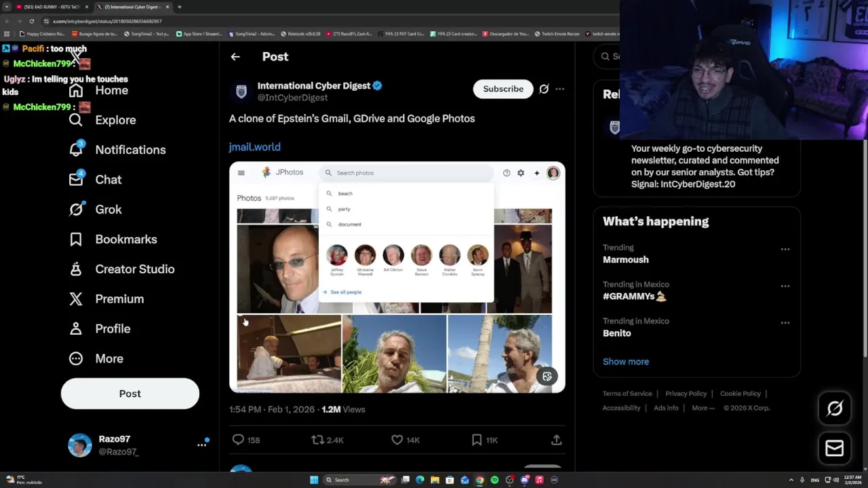Open Microsoft Edge from the taskbar
Image resolution: width=868 pixels, height=488 pixels.
tap(420, 480)
